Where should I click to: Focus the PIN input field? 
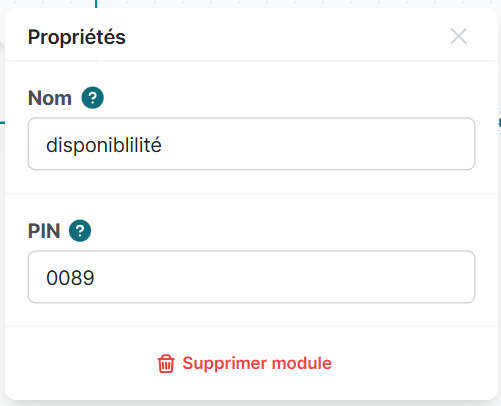251,277
